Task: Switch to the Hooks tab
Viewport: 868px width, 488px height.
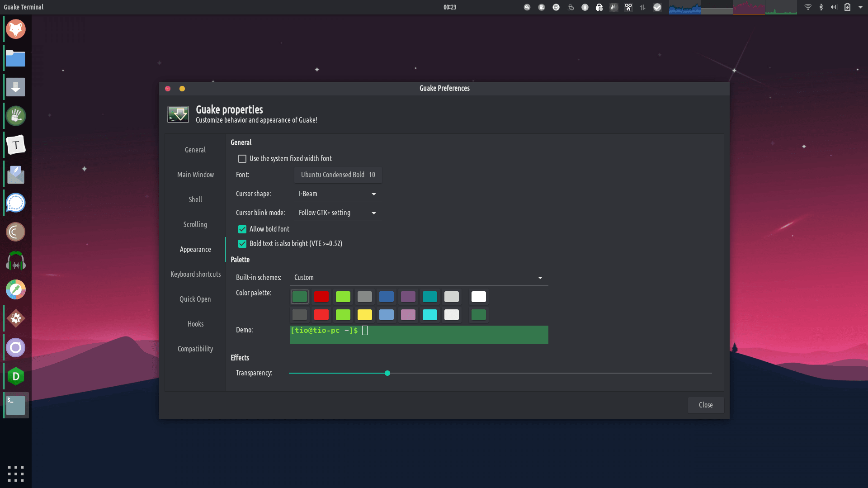Action: coord(195,324)
